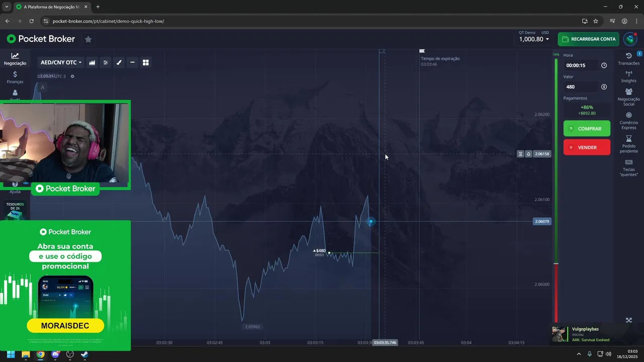The width and height of the screenshot is (644, 362).
Task: Open Negociação Social panel
Action: click(x=629, y=97)
